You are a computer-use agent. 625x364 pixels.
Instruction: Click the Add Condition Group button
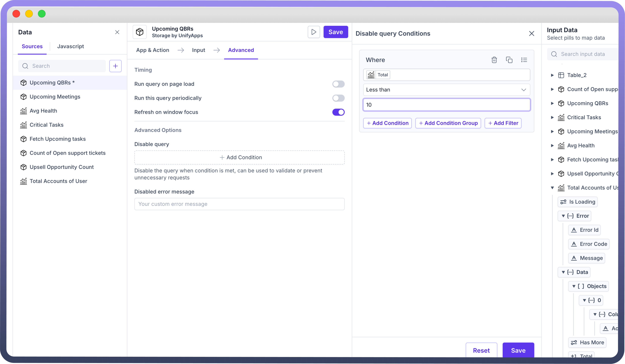[448, 123]
